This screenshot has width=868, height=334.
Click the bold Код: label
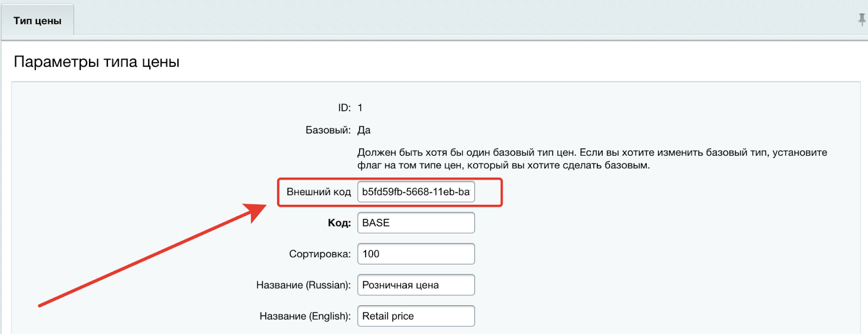340,223
